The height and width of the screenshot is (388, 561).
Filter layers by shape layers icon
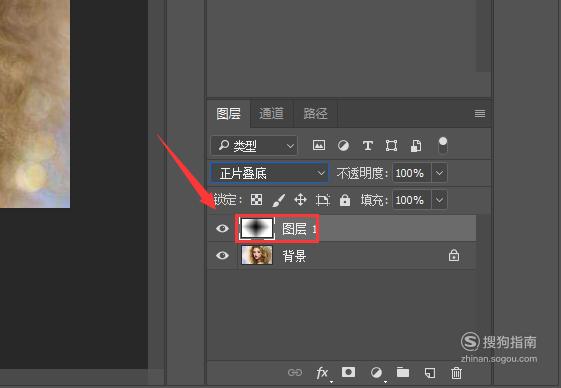click(x=391, y=146)
